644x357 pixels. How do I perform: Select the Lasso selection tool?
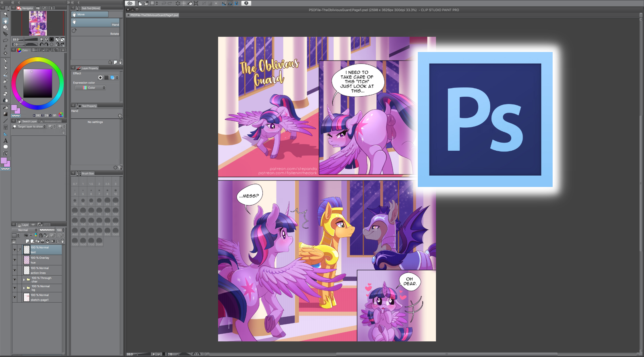[x=5, y=40]
